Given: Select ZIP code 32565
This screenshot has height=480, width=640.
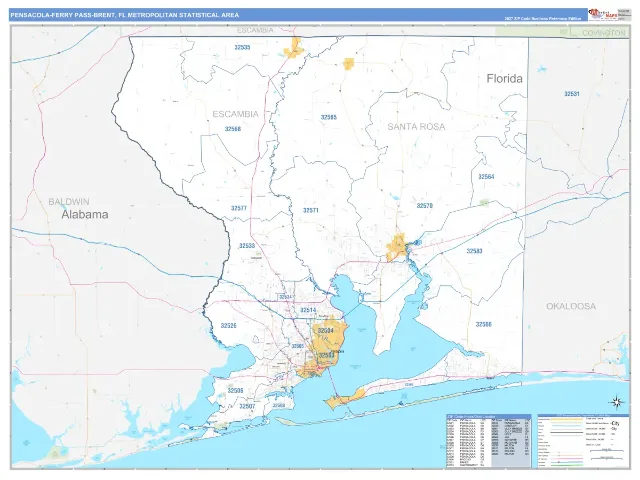Looking at the screenshot, I should tap(329, 117).
